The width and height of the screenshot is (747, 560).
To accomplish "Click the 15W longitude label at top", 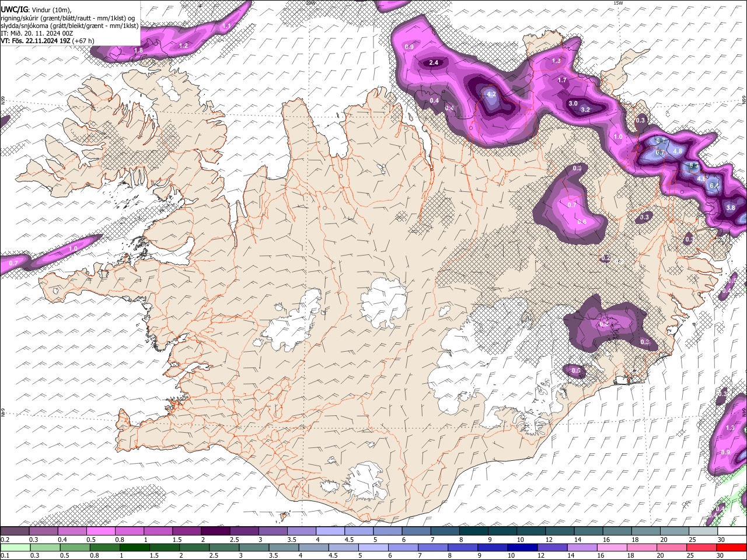I will click(x=618, y=3).
